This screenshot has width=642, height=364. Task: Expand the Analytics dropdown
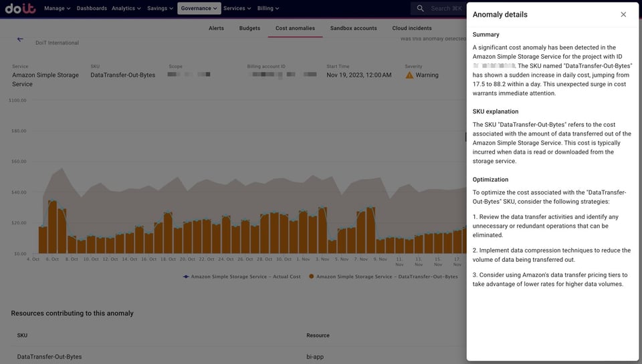pyautogui.click(x=126, y=8)
